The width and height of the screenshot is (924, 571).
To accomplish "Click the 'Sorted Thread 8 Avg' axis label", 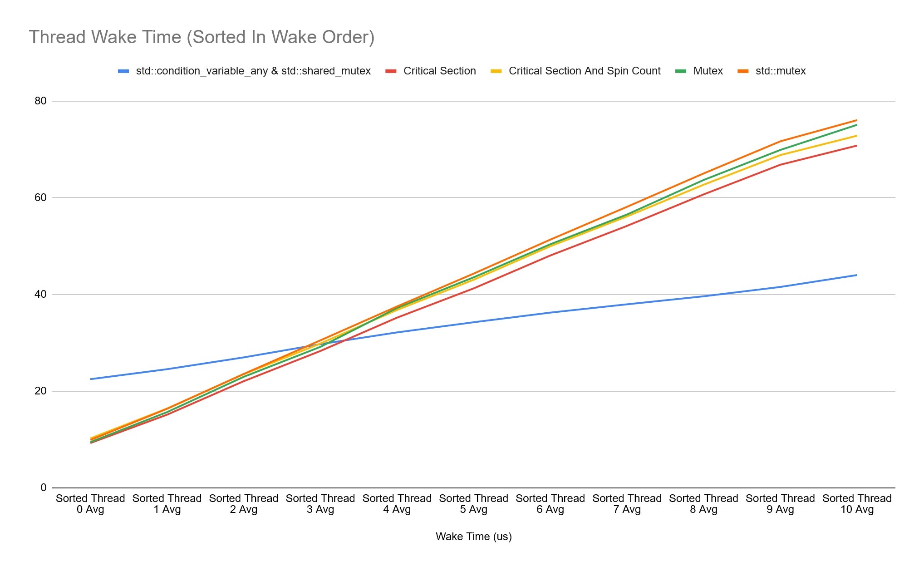I will click(x=703, y=504).
